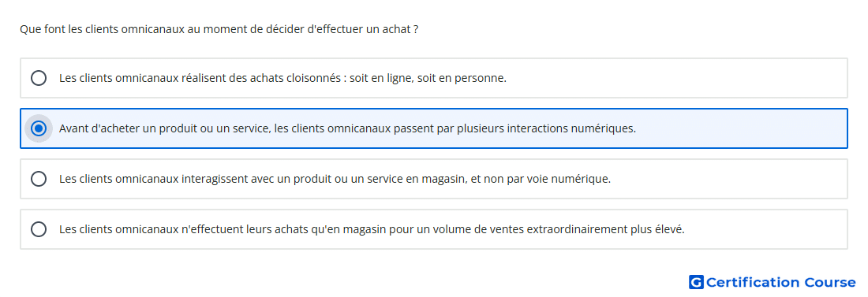Pick the radio for achats qu'en magasin option

click(x=39, y=229)
